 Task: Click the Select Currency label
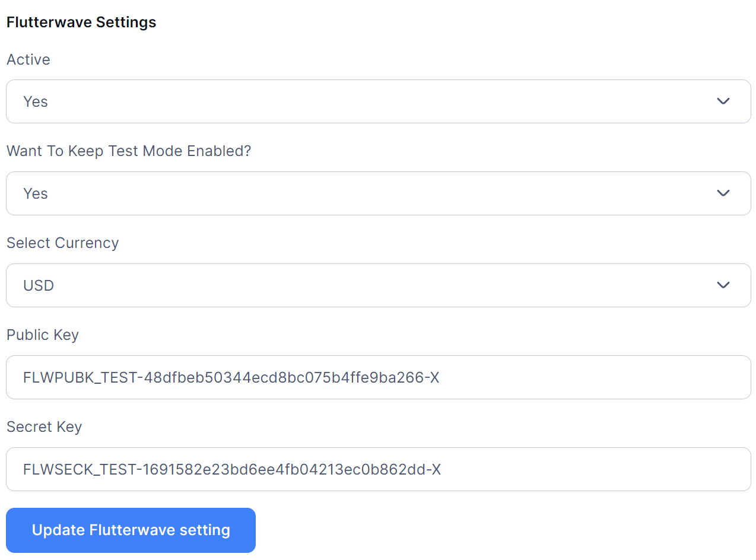click(62, 243)
